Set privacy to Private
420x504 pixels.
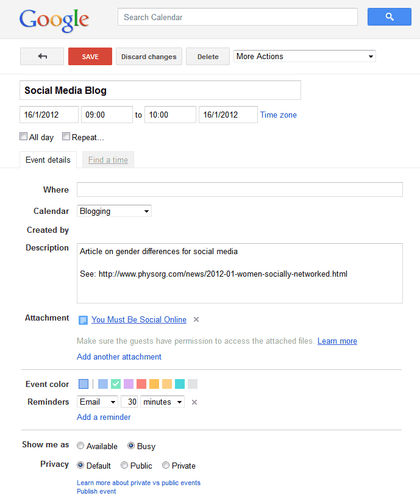click(166, 465)
